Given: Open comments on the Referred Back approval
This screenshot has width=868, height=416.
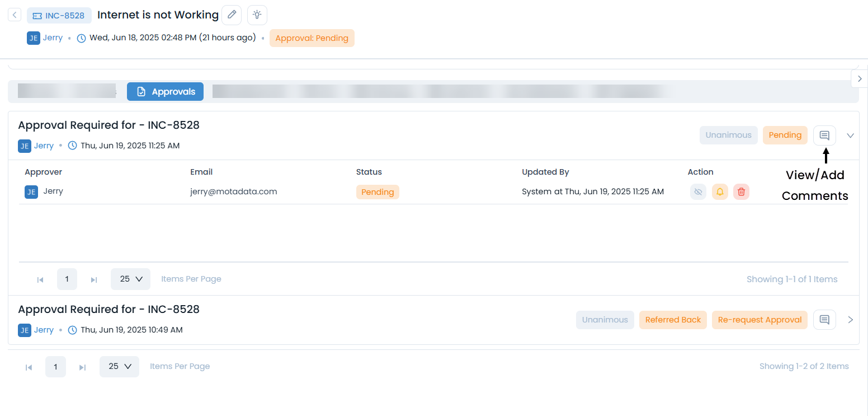Looking at the screenshot, I should coord(824,319).
